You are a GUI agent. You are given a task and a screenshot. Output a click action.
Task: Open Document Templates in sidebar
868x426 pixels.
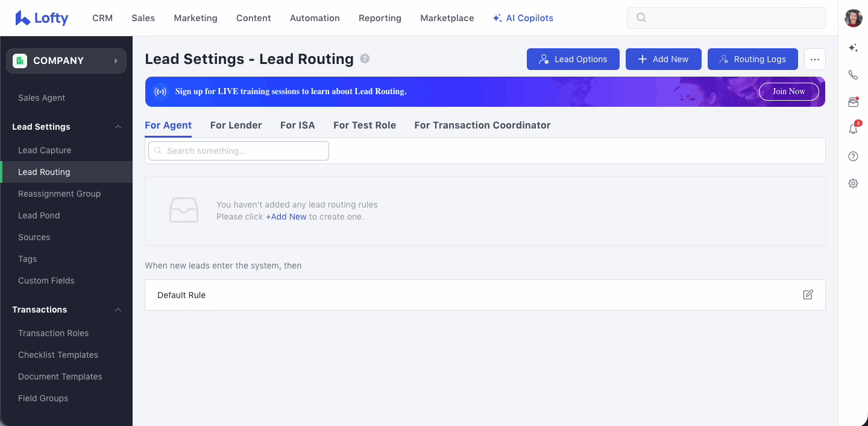coord(60,377)
